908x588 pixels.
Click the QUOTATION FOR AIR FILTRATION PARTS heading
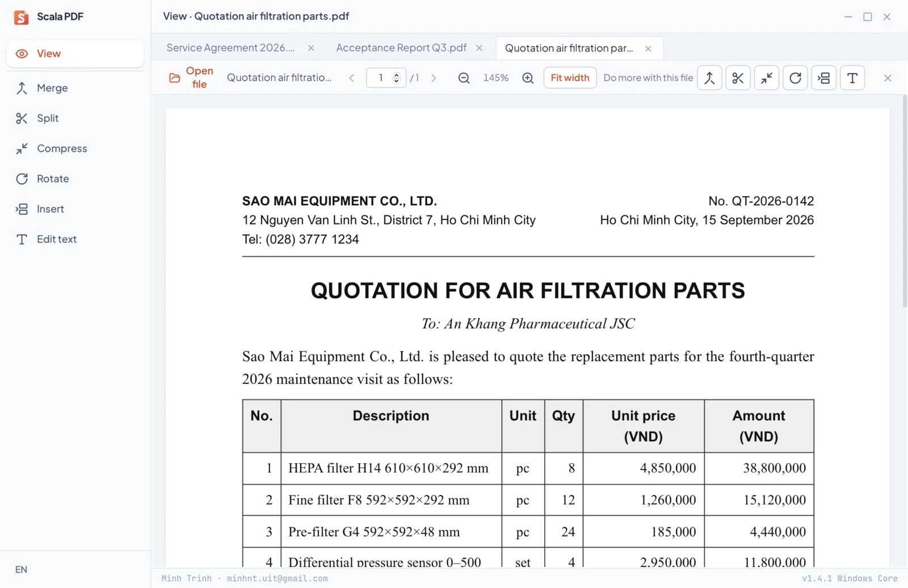tap(528, 290)
